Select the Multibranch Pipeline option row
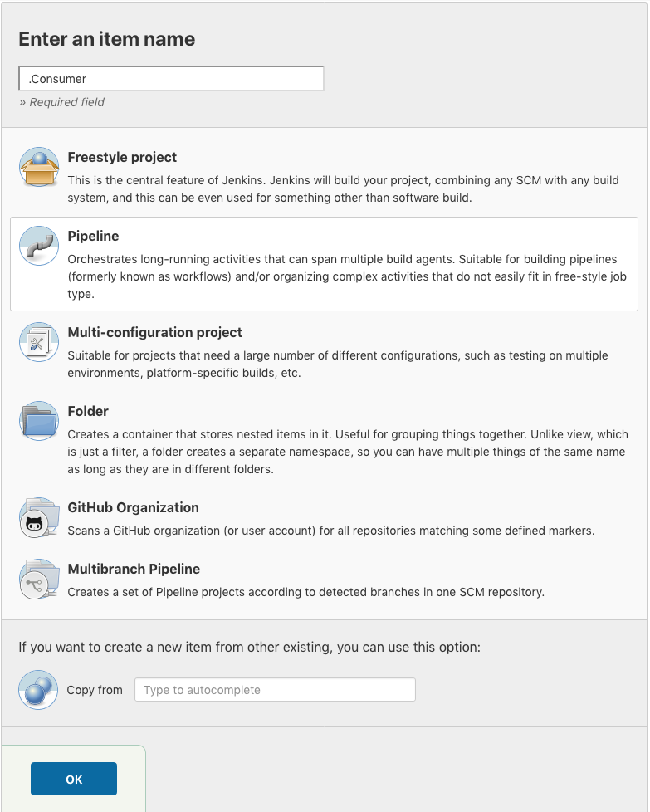Screen dimensions: 650x812 [x=324, y=580]
